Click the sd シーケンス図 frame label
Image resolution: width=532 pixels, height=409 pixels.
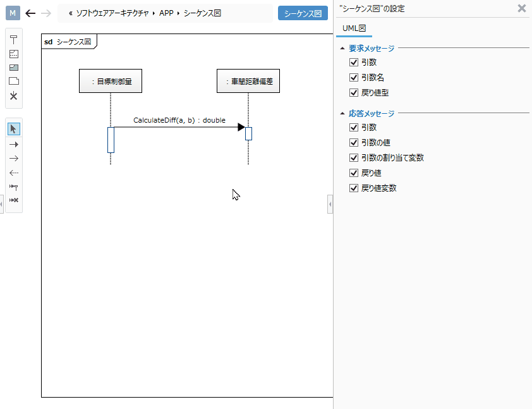pyautogui.click(x=69, y=42)
